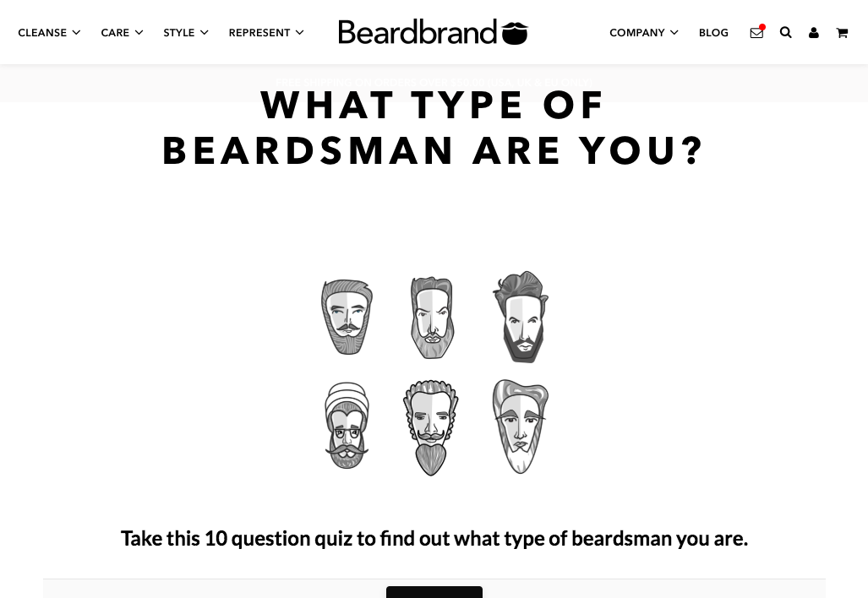Select the beanie and glasses beardsman illustration
868x598 pixels.
pyautogui.click(x=347, y=426)
